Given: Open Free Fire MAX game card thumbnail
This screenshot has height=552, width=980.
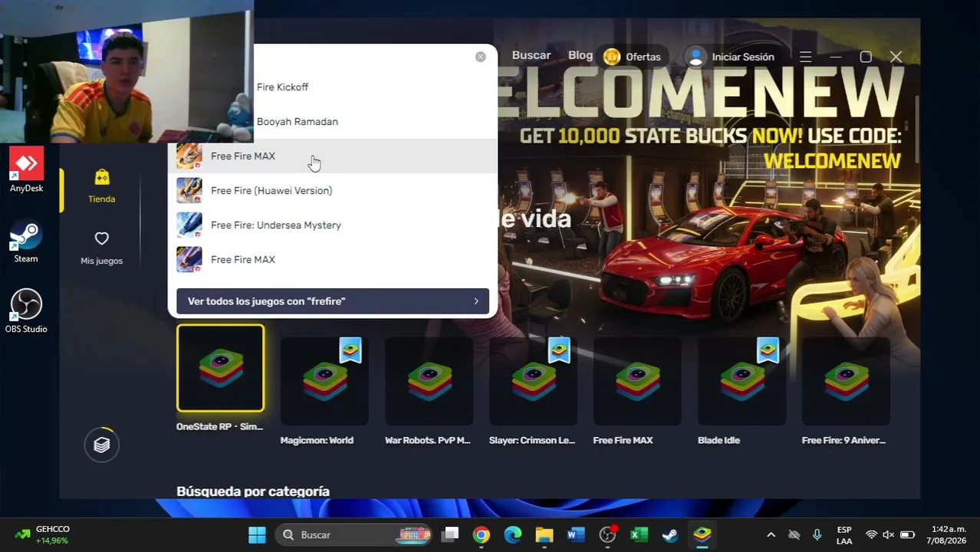Looking at the screenshot, I should click(x=637, y=381).
